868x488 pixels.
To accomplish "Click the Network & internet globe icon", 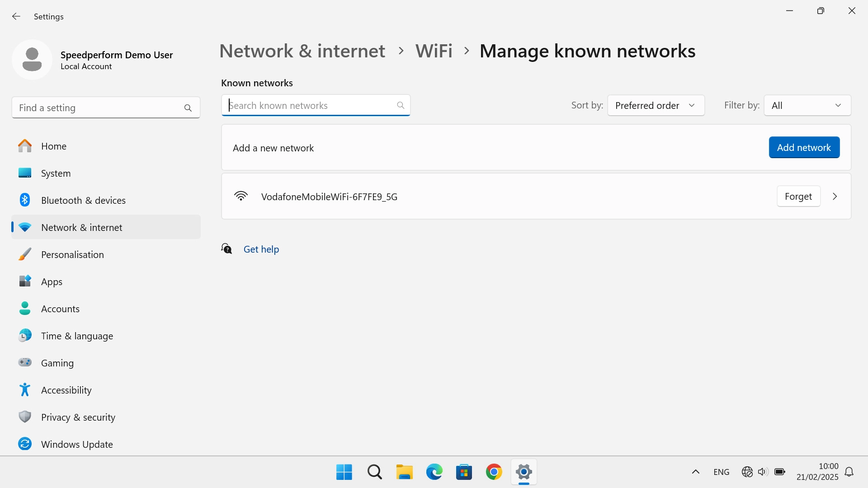I will 25,227.
